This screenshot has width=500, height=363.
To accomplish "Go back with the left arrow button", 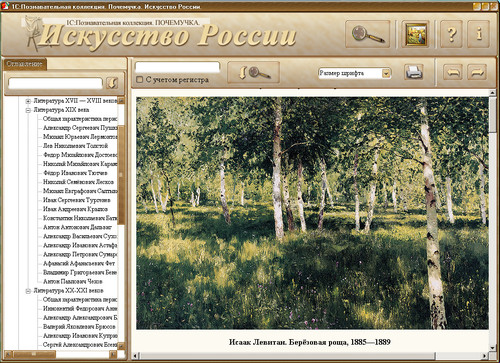I will click(452, 72).
